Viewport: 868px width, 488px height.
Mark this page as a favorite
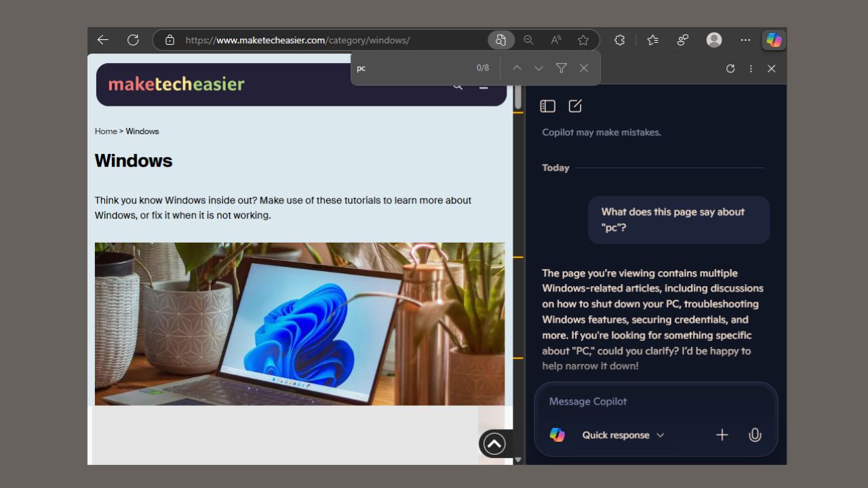583,40
